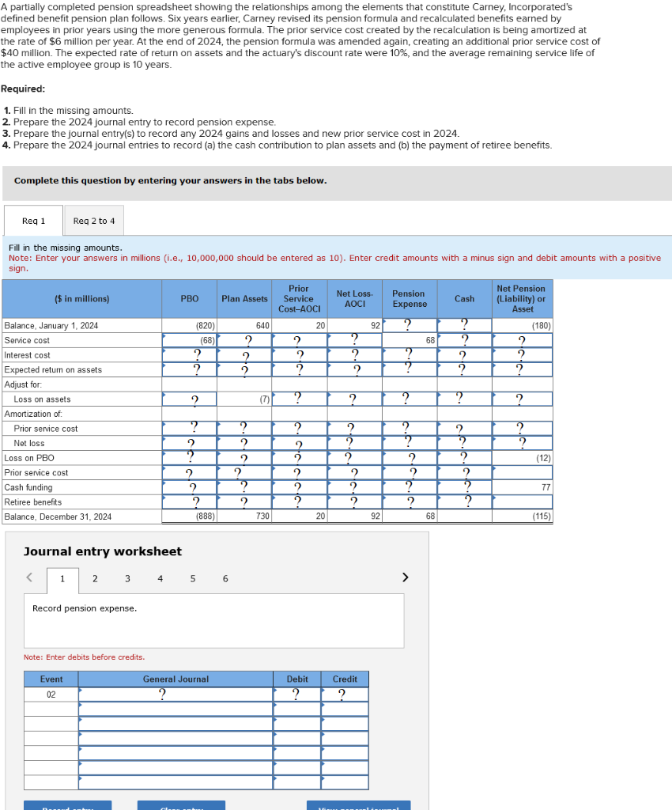Click the 'Record pension expense.' description

point(85,608)
